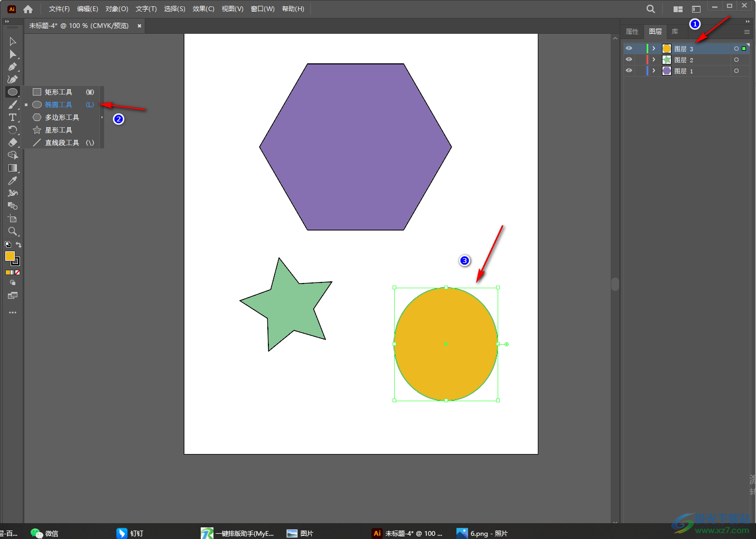Swap fill and stroke colors

(18, 244)
